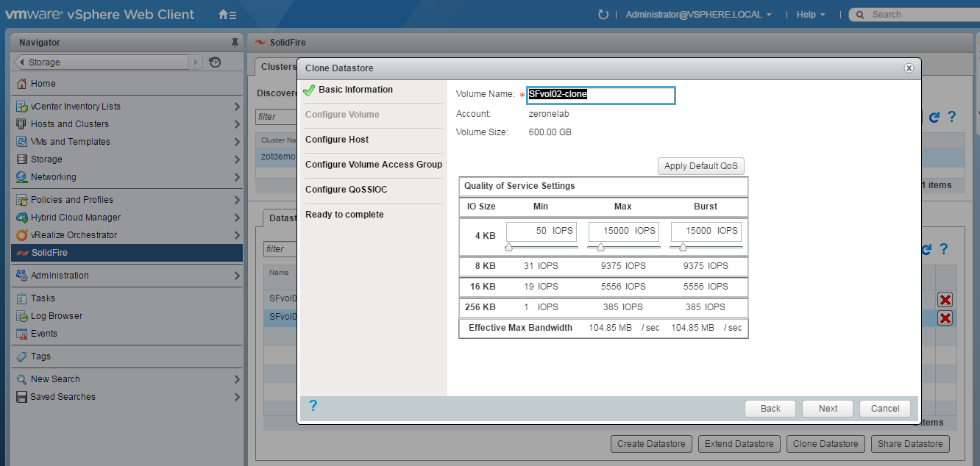
Task: Refresh the vSphere client using top refresh icon
Action: pyautogui.click(x=603, y=15)
